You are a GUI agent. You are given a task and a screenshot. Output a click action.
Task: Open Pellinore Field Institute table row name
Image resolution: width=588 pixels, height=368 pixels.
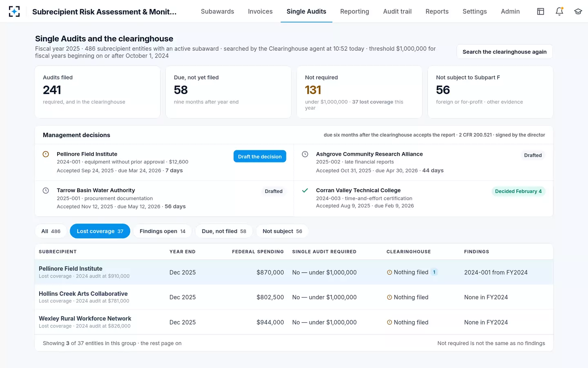(71, 269)
